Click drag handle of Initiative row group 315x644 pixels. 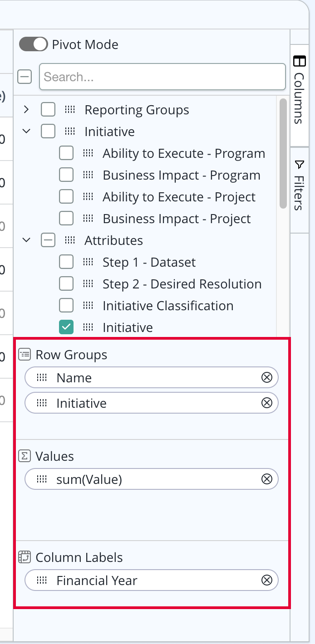coord(42,403)
